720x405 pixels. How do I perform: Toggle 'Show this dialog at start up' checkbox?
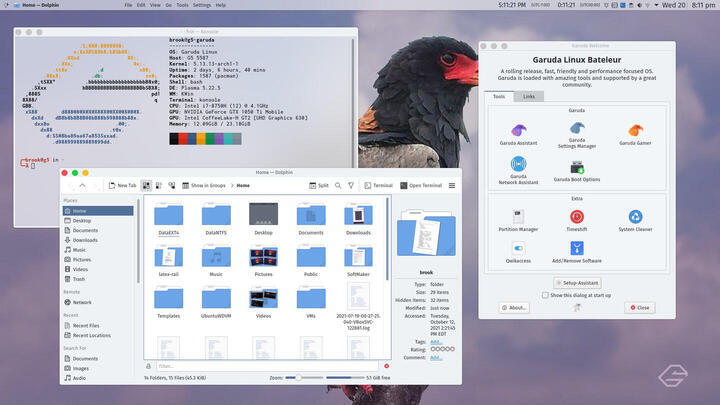pos(545,295)
